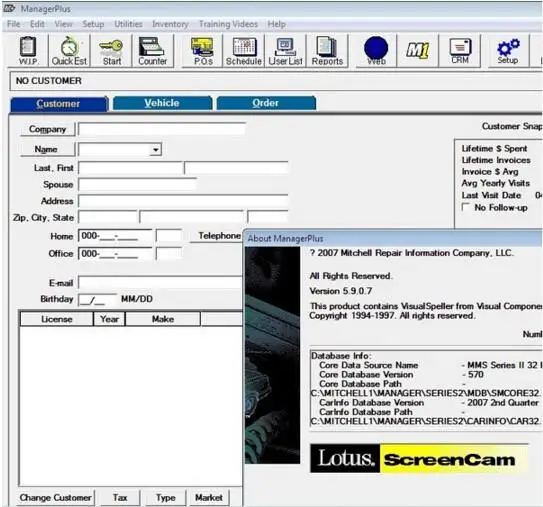
Task: Click 'Core Data Source Name' row text
Action: [368, 365]
